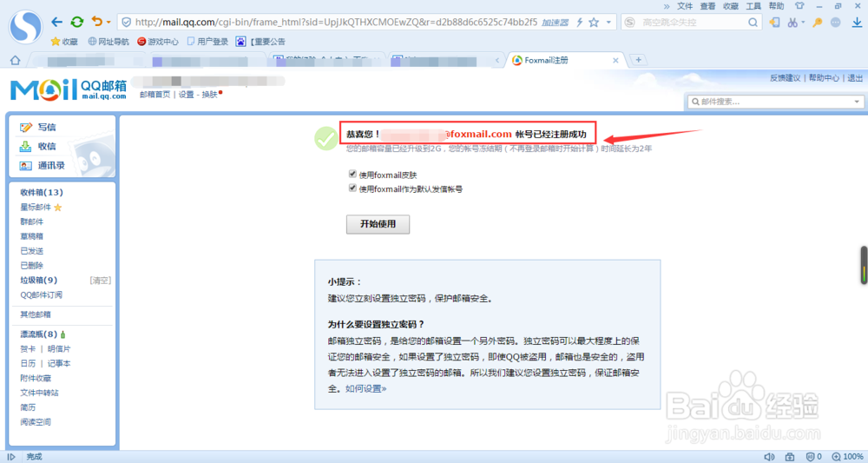The height and width of the screenshot is (463, 868).
Task: Open the 查看 menu
Action: coord(707,6)
